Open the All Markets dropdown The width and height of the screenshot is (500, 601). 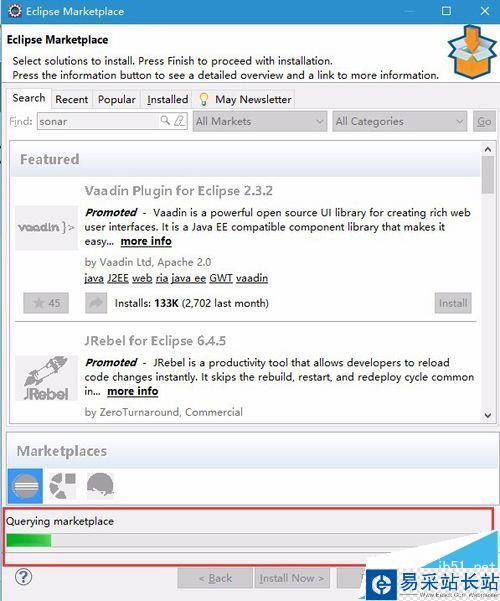tap(260, 121)
